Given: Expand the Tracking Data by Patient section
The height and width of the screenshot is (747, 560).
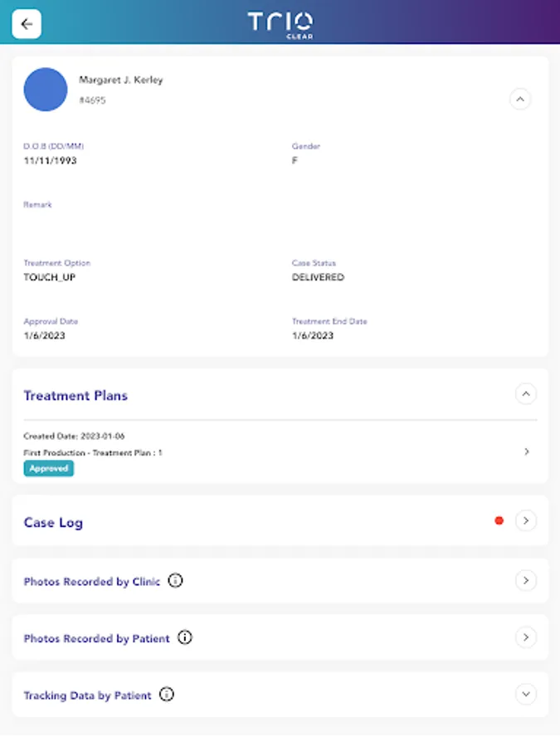Looking at the screenshot, I should tap(526, 694).
